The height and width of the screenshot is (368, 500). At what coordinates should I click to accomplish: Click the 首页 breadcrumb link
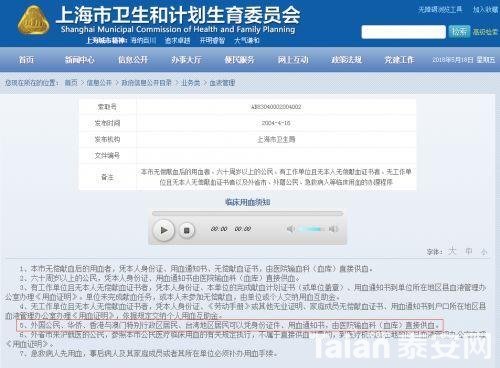[71, 83]
